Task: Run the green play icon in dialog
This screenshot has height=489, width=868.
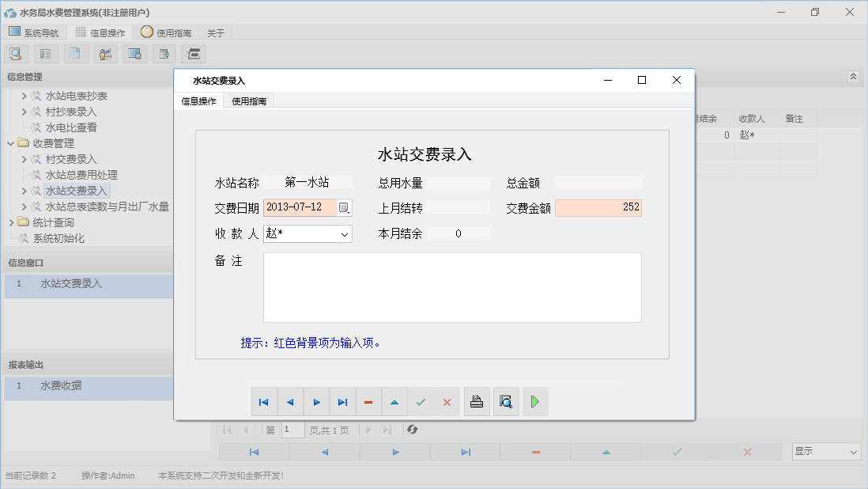Action: [x=535, y=401]
